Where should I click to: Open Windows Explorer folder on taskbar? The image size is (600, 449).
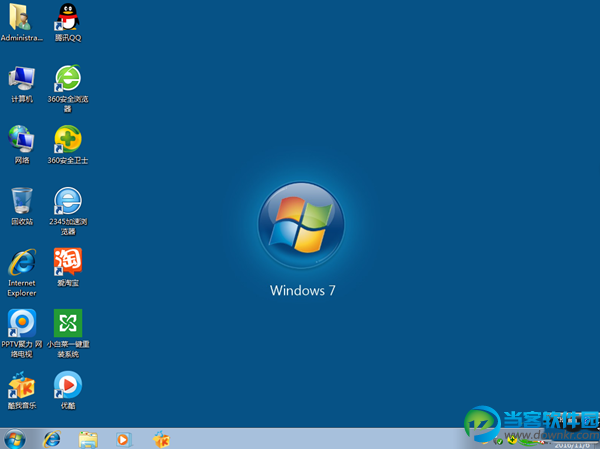[88, 439]
